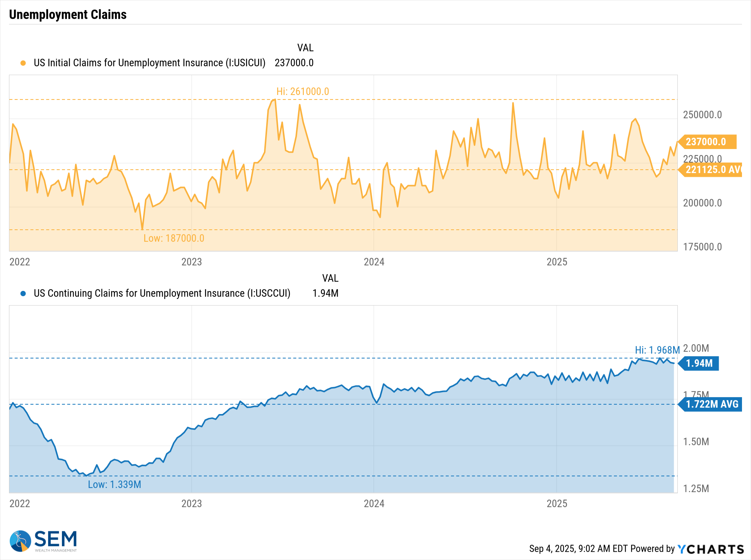Click the YCharts logo text
Screen dimensions: 751x560
710,549
